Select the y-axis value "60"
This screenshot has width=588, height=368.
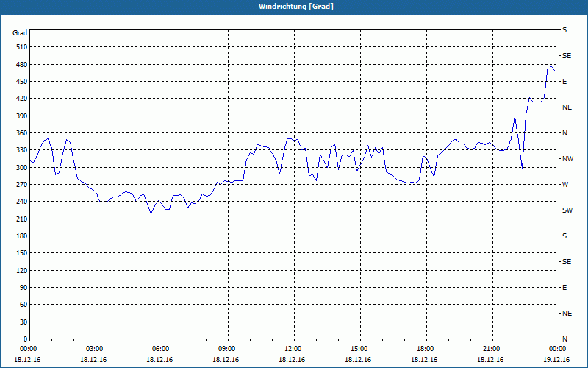24,305
